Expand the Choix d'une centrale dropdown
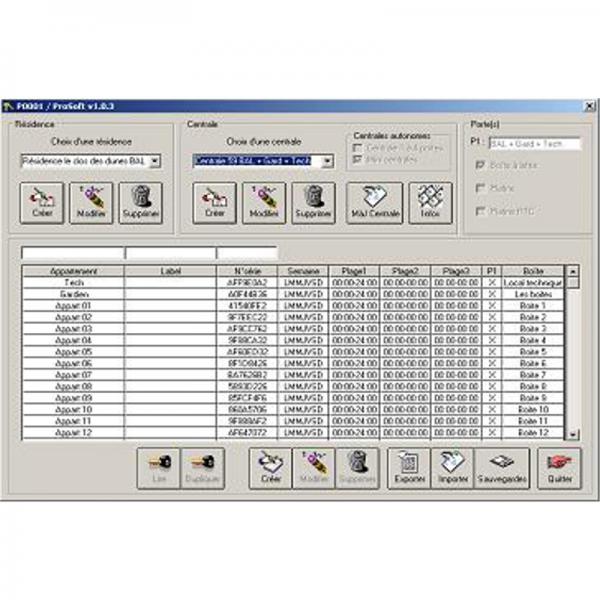 coord(328,160)
